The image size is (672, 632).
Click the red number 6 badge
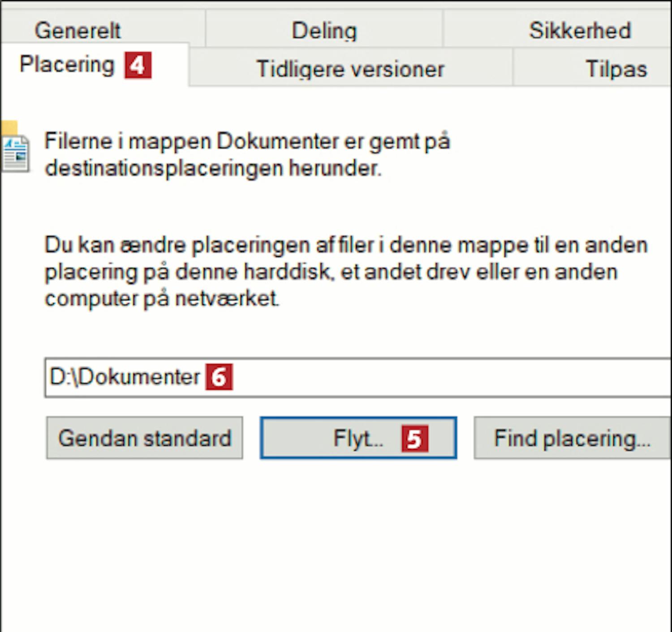pos(219,377)
